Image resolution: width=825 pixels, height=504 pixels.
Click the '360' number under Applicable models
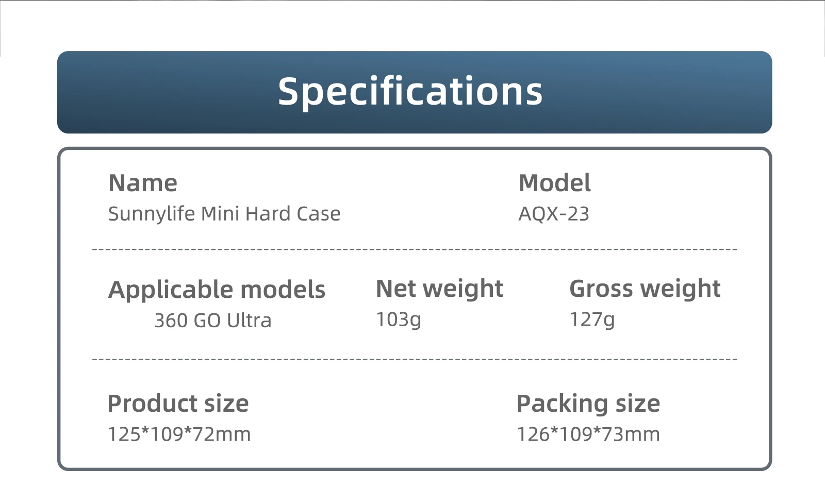[x=171, y=321]
